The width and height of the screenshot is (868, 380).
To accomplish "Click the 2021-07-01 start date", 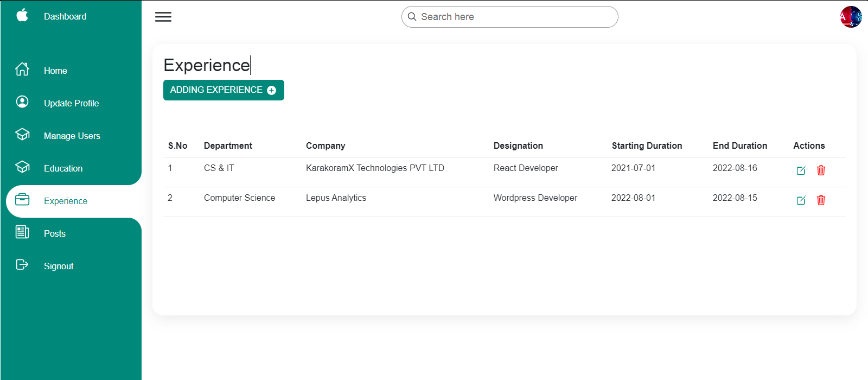I will pos(633,168).
